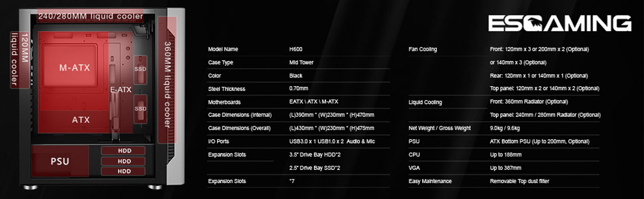This screenshot has height=199, width=644.
Task: Select the 'or 140mm x 3 (Optional)' line
Action: [x=518, y=63]
